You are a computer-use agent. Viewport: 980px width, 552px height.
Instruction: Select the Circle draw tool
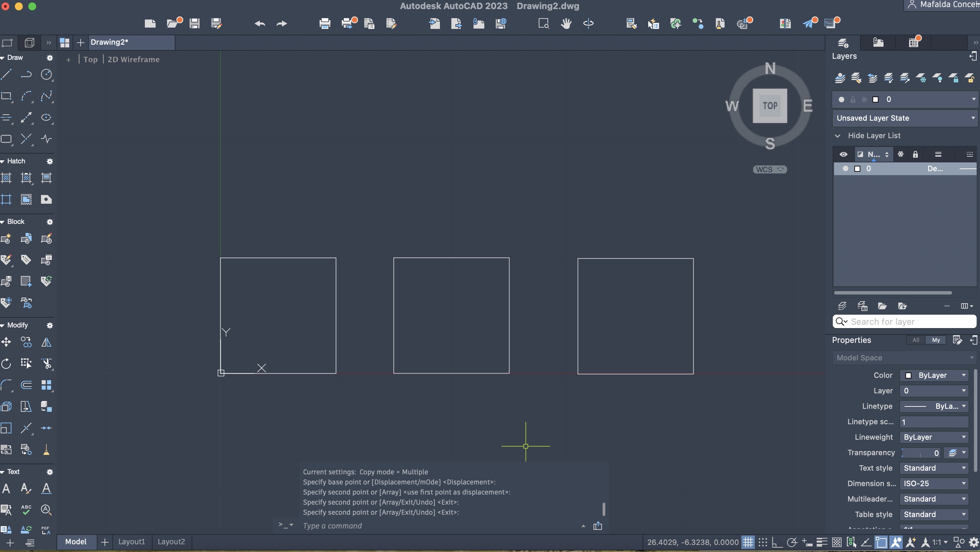(x=46, y=75)
